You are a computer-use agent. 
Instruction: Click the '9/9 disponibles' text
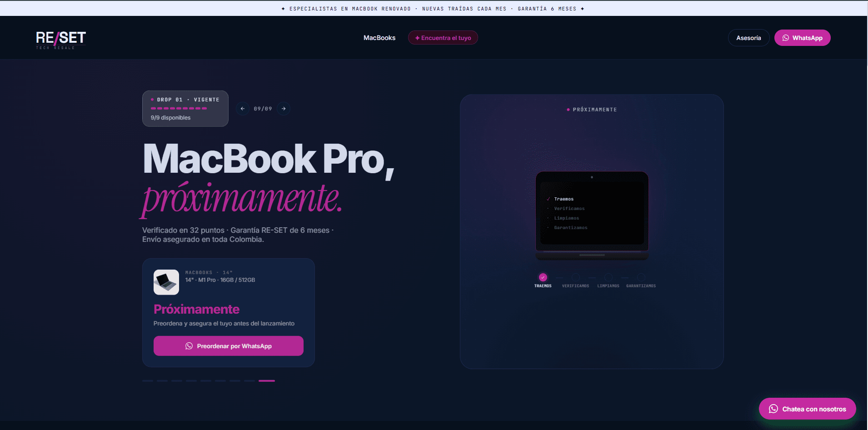tap(171, 118)
